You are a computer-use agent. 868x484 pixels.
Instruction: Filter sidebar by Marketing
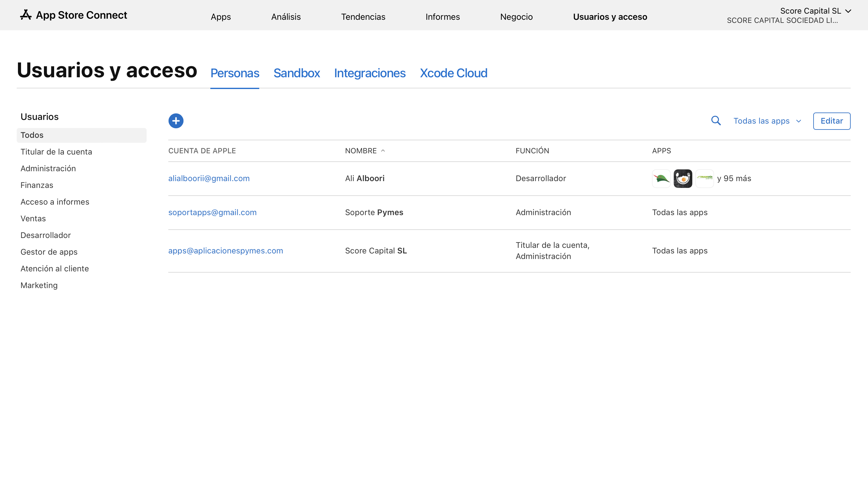[x=39, y=285]
